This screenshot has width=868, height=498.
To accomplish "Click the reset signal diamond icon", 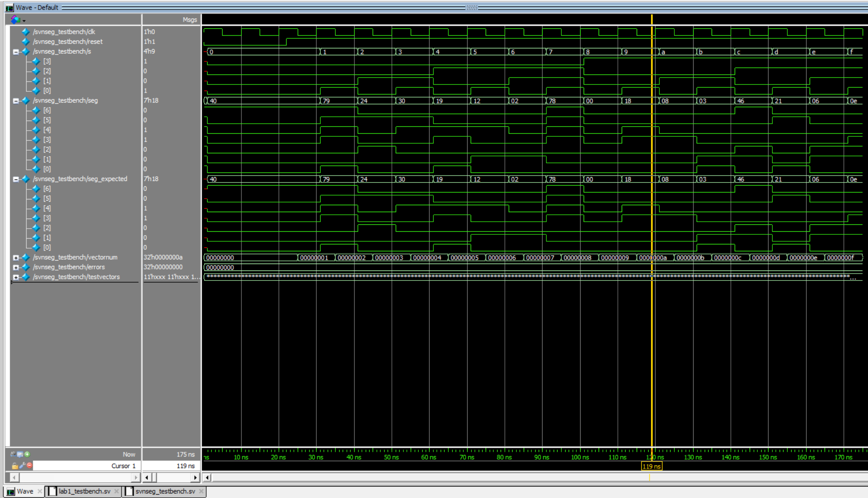I will tap(26, 41).
